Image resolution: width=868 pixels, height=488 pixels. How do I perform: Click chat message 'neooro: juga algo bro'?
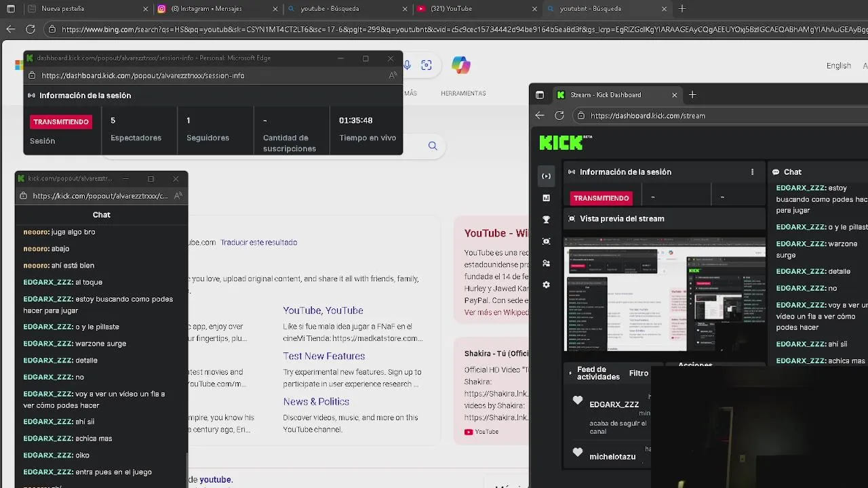pos(59,232)
